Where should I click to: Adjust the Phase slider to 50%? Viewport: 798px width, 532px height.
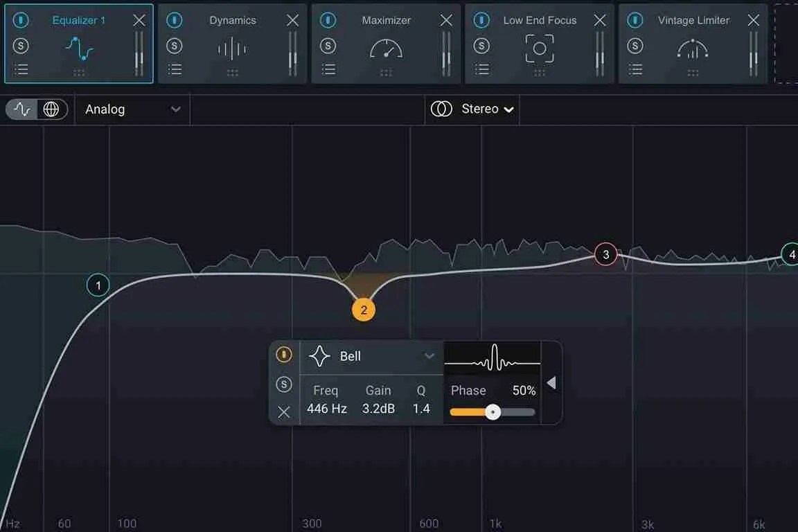point(493,411)
